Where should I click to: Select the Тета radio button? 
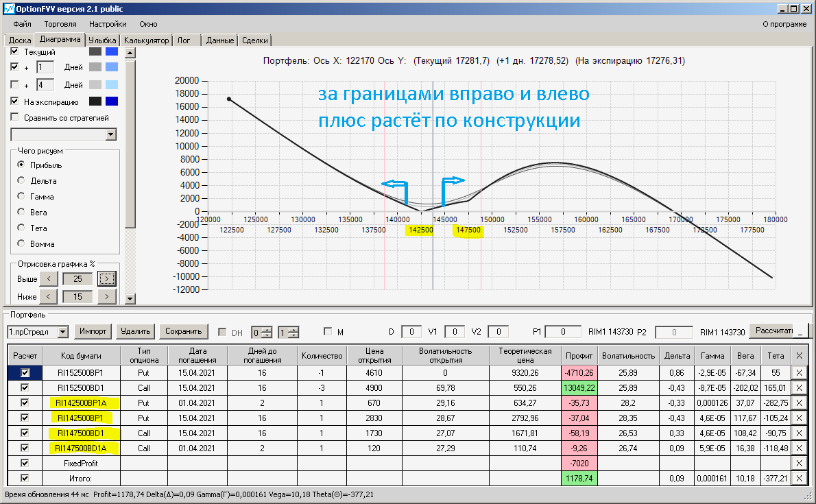tap(21, 228)
